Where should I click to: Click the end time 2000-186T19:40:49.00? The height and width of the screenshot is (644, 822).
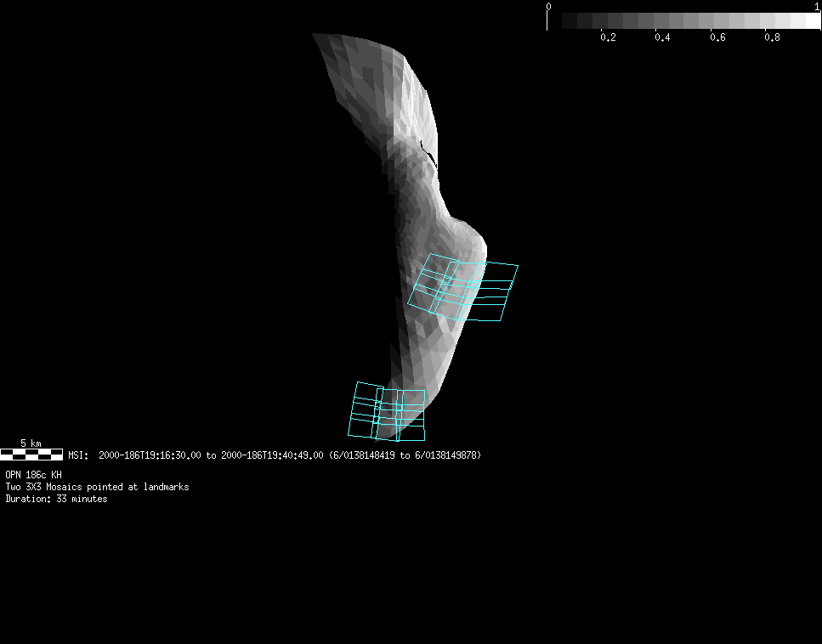point(272,455)
